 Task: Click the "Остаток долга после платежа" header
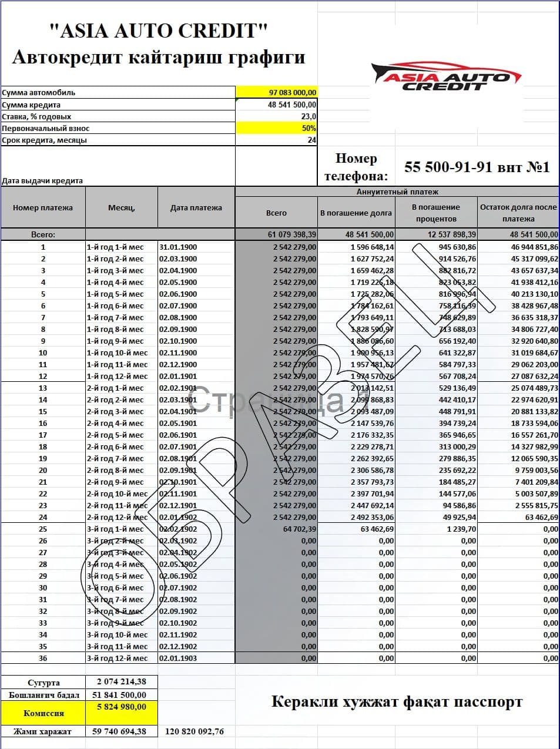coord(518,213)
